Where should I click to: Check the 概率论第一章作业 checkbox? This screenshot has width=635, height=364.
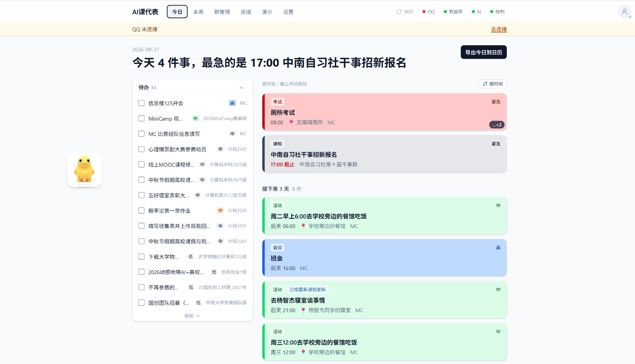(141, 210)
